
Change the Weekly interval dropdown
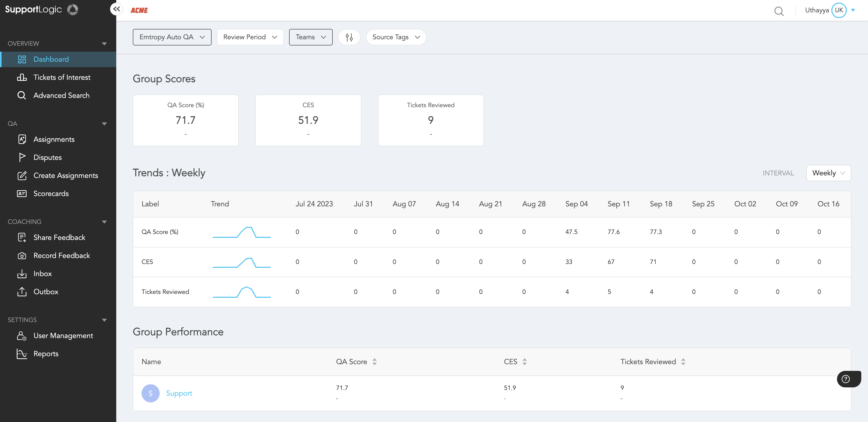(x=828, y=173)
